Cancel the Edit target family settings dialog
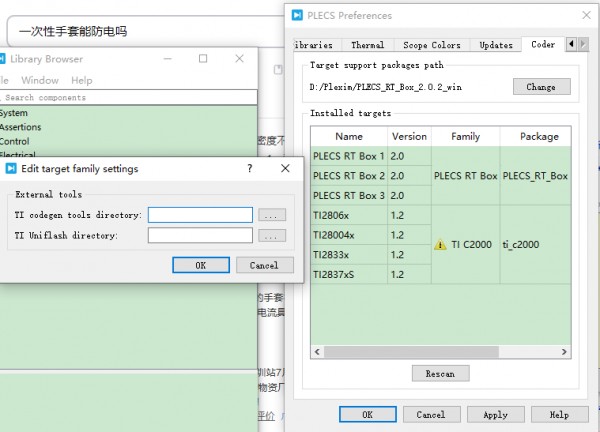The height and width of the screenshot is (432, 600). [x=264, y=265]
